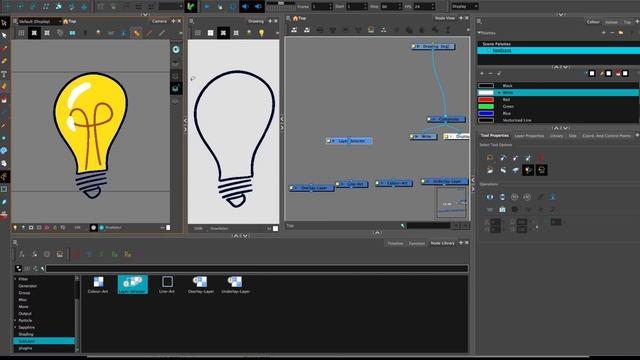640x360 pixels.
Task: Click the Layer Selector node in Node View
Action: (349, 141)
